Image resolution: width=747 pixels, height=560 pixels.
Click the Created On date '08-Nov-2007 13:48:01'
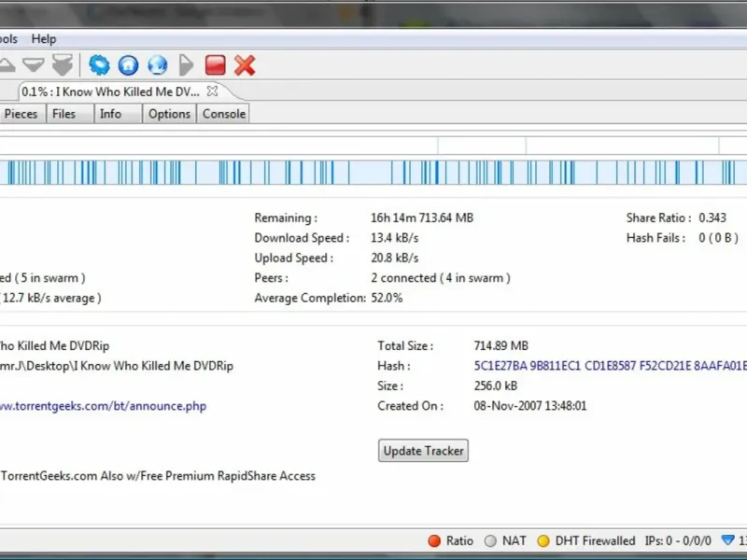[529, 406]
